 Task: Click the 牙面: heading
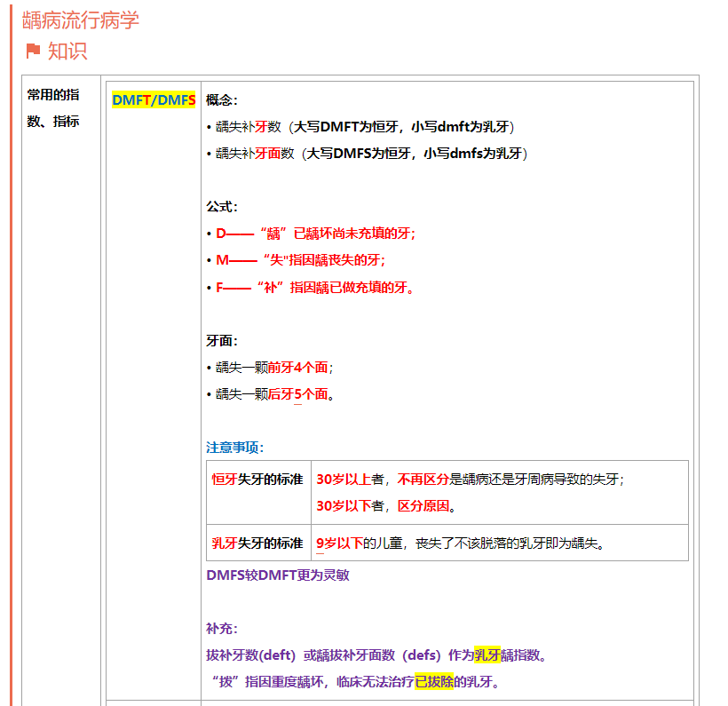(222, 341)
